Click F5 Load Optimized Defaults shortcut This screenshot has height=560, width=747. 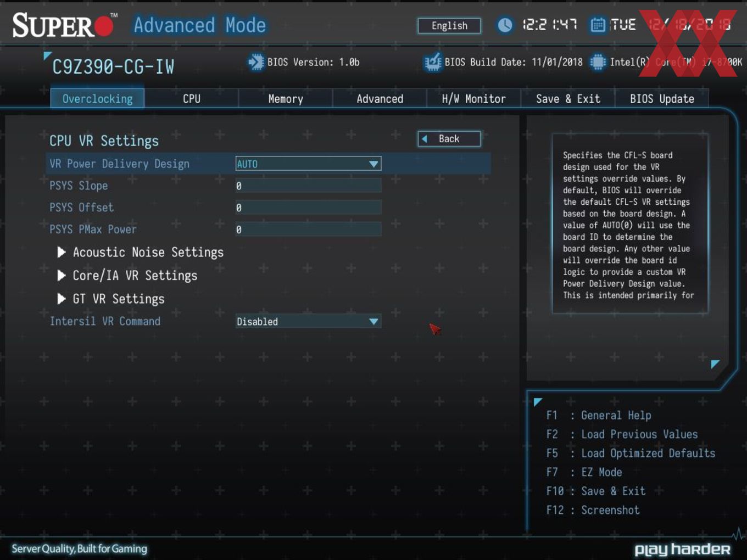[x=631, y=453]
